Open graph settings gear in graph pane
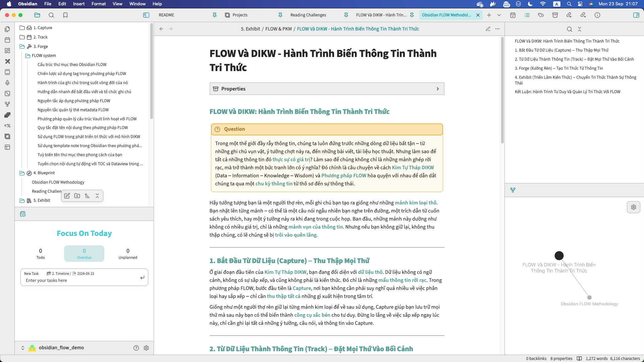The width and height of the screenshot is (644, 362). (x=634, y=207)
